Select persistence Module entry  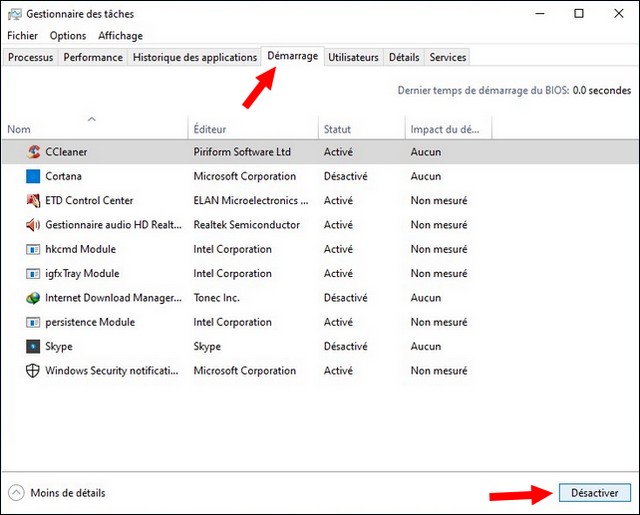90,322
